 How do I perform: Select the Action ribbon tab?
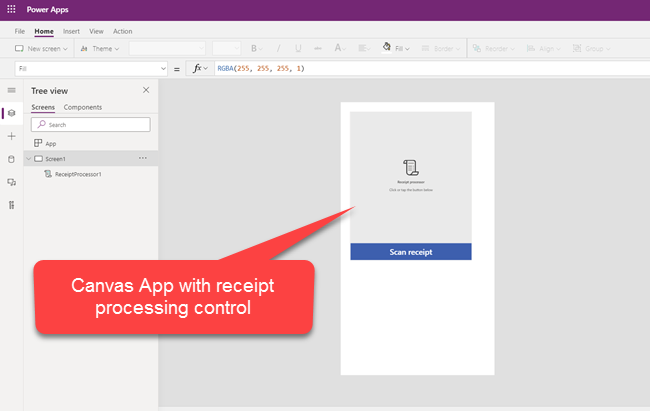[123, 31]
